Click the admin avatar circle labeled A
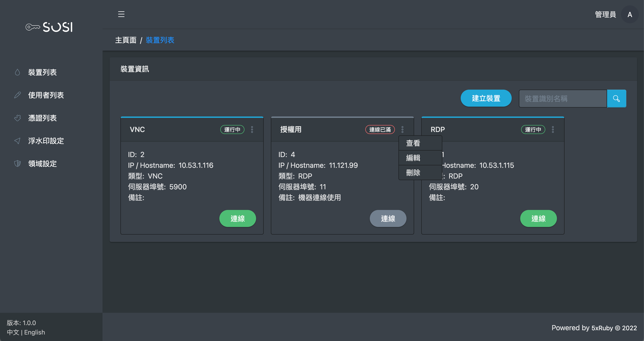 [x=629, y=15]
